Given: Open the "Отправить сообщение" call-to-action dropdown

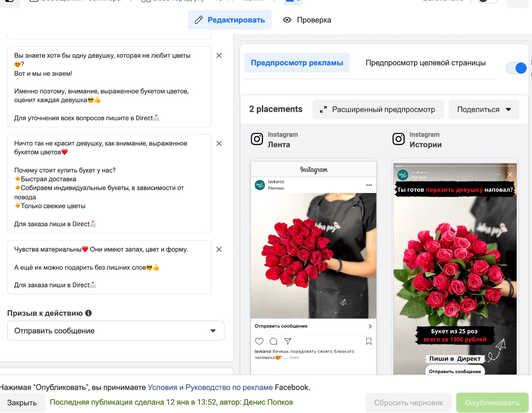Looking at the screenshot, I should click(116, 331).
